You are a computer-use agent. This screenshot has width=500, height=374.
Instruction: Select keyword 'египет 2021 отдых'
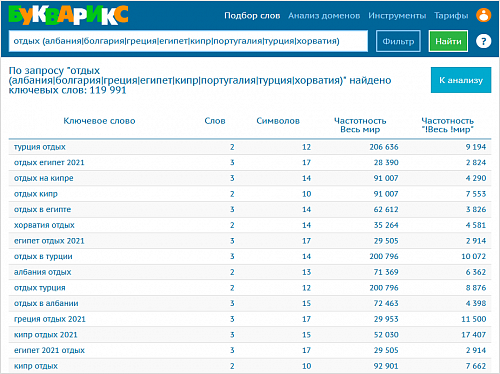click(49, 351)
